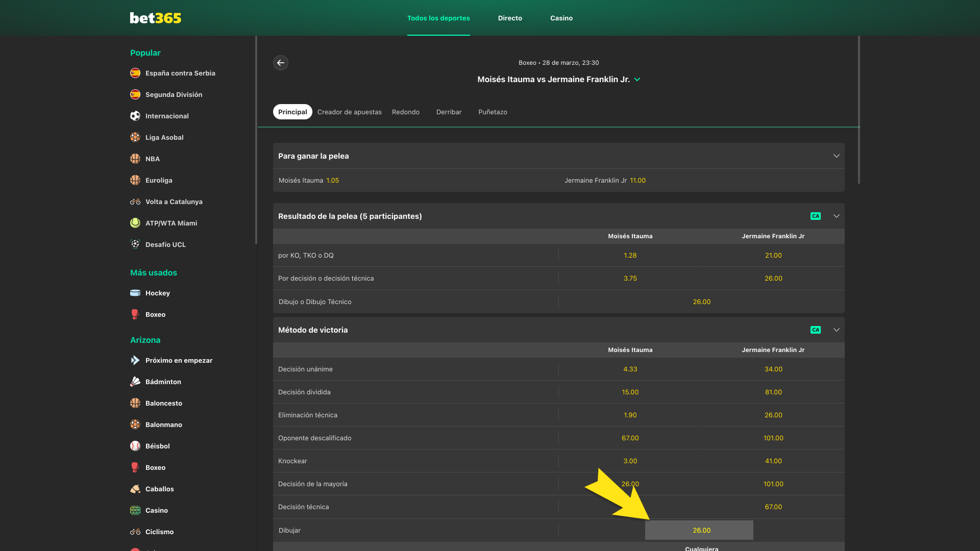Click the tennis ball icon next to ATP/WTA Miami

[135, 223]
